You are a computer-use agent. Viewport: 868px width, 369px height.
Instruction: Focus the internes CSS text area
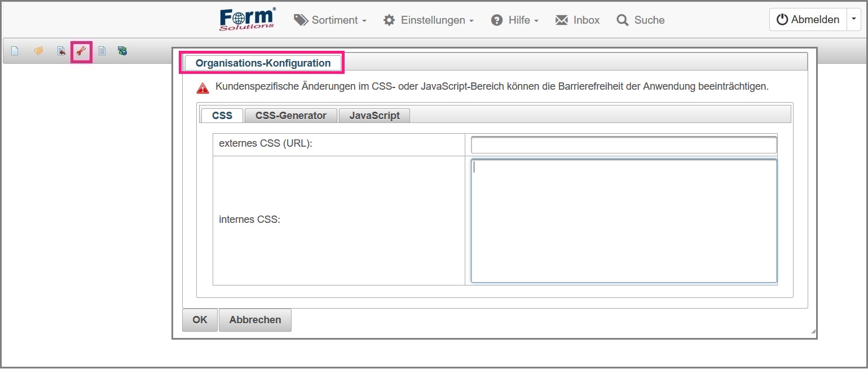(623, 221)
